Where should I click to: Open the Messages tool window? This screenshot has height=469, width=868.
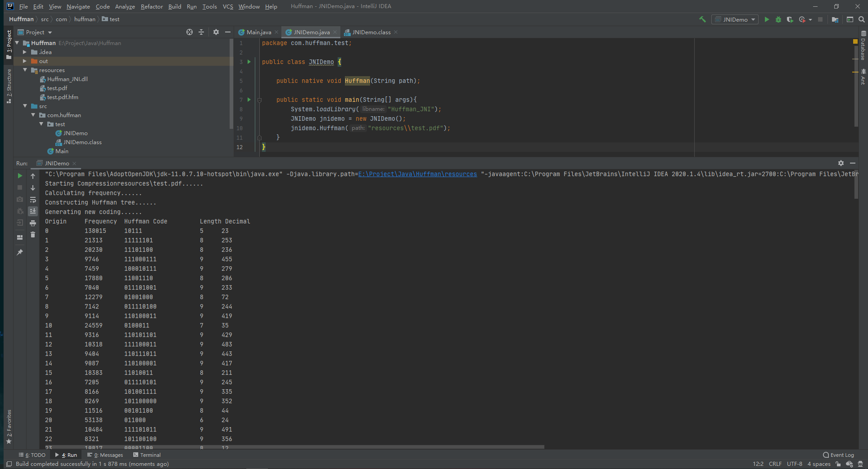(105, 455)
